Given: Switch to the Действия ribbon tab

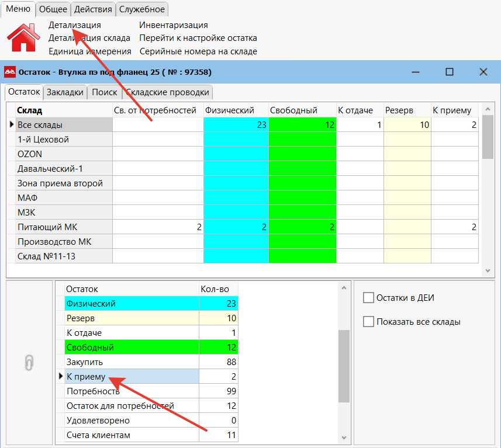Looking at the screenshot, I should [x=93, y=9].
